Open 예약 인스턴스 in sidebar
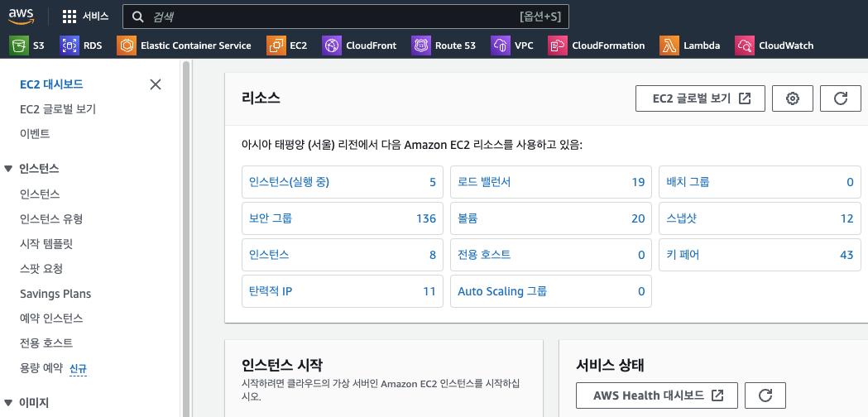Viewport: 868px width, 417px height. click(x=51, y=319)
